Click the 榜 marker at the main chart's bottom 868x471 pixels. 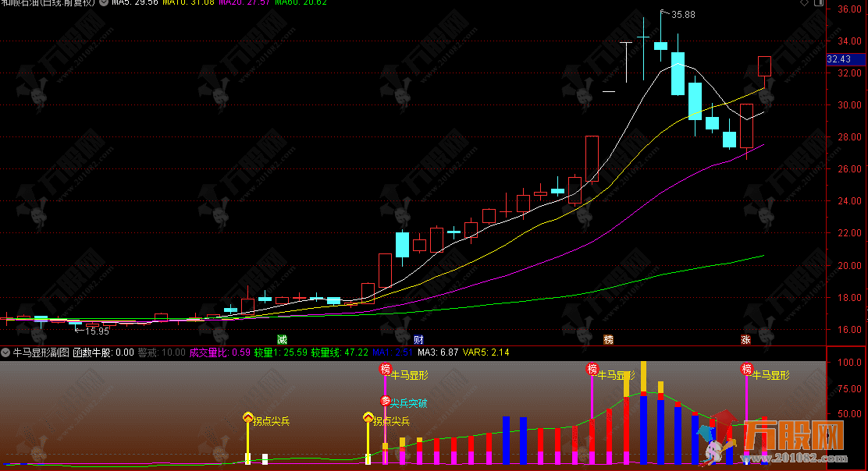(608, 340)
